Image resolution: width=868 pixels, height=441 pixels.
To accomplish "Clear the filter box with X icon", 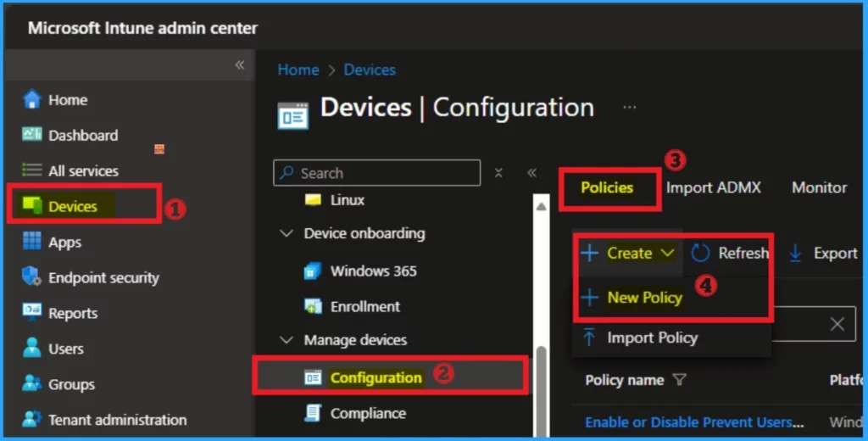I will [837, 324].
